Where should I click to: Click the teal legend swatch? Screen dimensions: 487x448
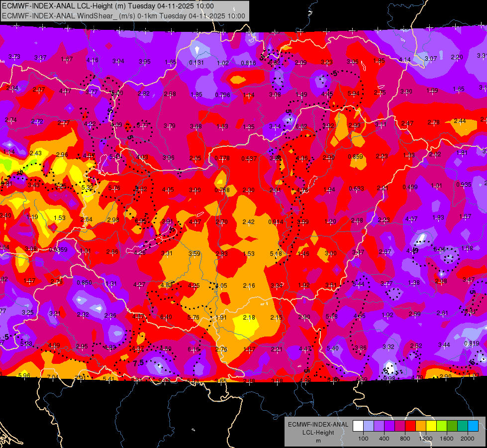tap(463, 426)
